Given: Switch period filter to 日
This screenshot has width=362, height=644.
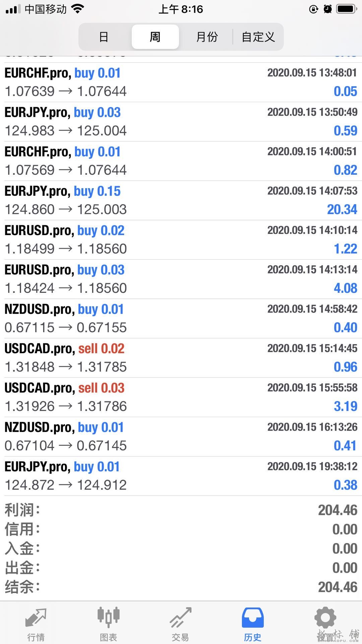Looking at the screenshot, I should click(104, 37).
